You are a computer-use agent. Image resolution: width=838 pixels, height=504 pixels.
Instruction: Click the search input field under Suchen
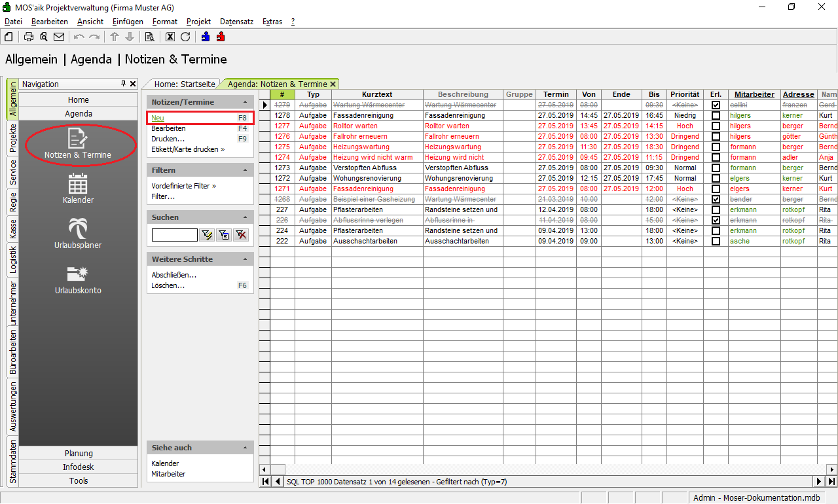point(174,235)
